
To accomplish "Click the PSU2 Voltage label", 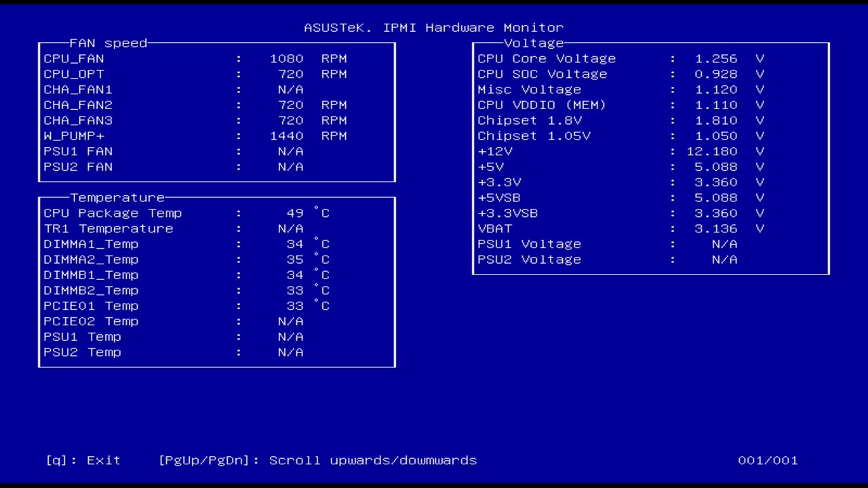I will tap(530, 260).
